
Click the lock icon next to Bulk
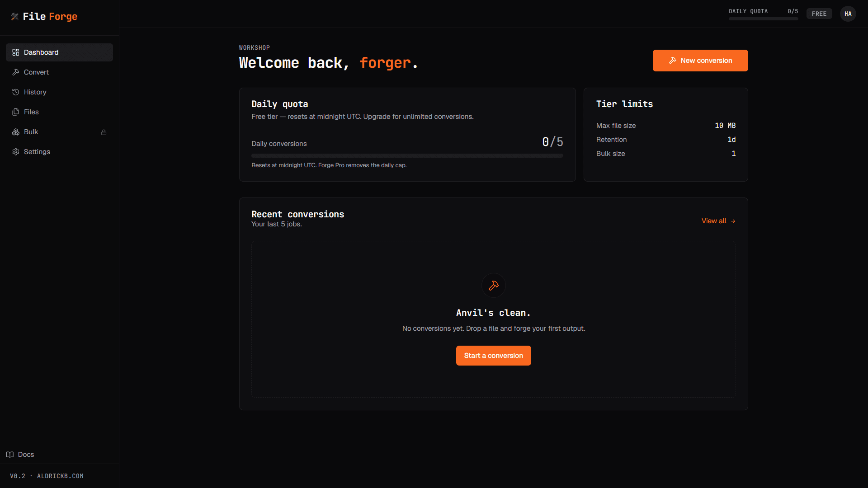point(104,132)
